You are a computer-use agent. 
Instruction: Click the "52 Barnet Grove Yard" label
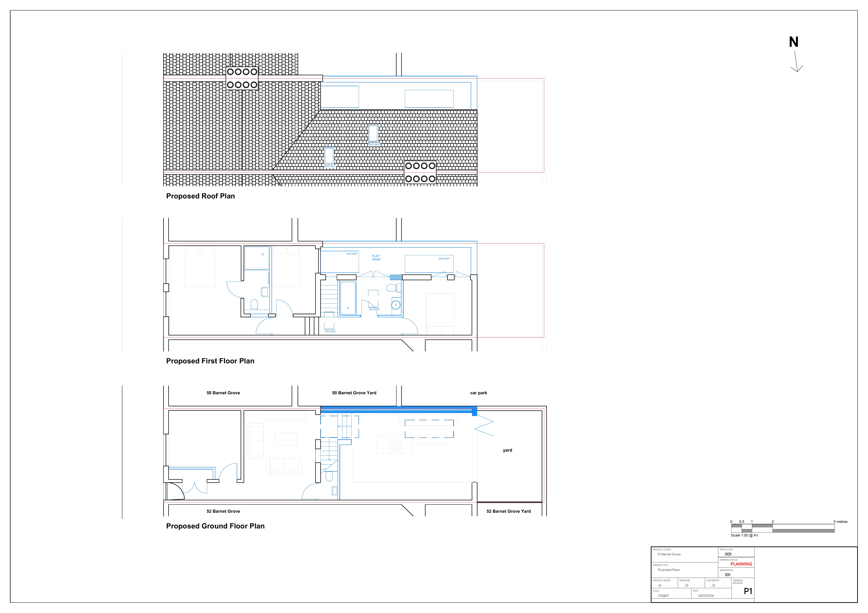509,511
